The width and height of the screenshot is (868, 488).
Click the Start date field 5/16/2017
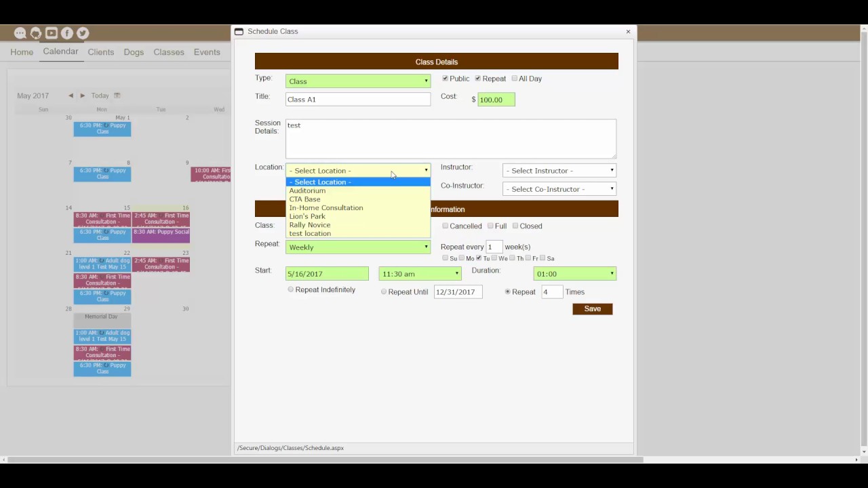(x=327, y=274)
